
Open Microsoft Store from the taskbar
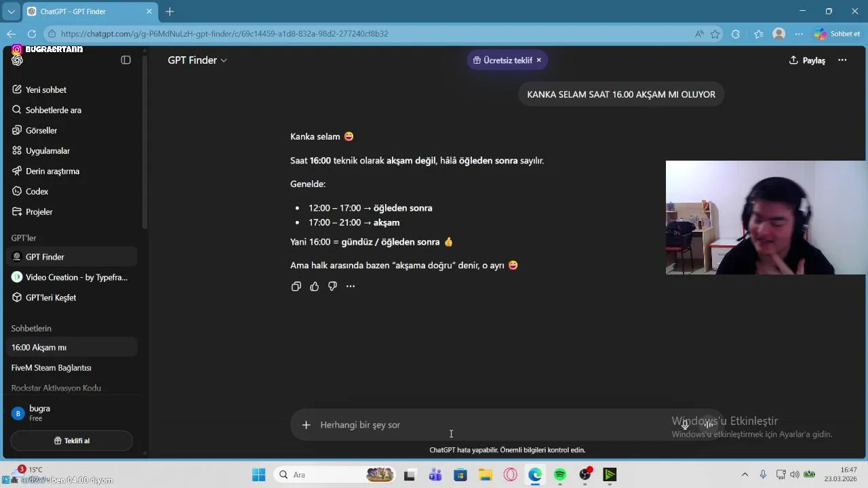click(460, 474)
